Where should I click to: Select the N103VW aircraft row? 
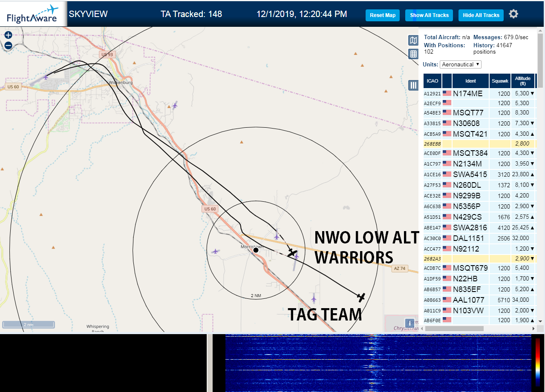[x=479, y=311]
